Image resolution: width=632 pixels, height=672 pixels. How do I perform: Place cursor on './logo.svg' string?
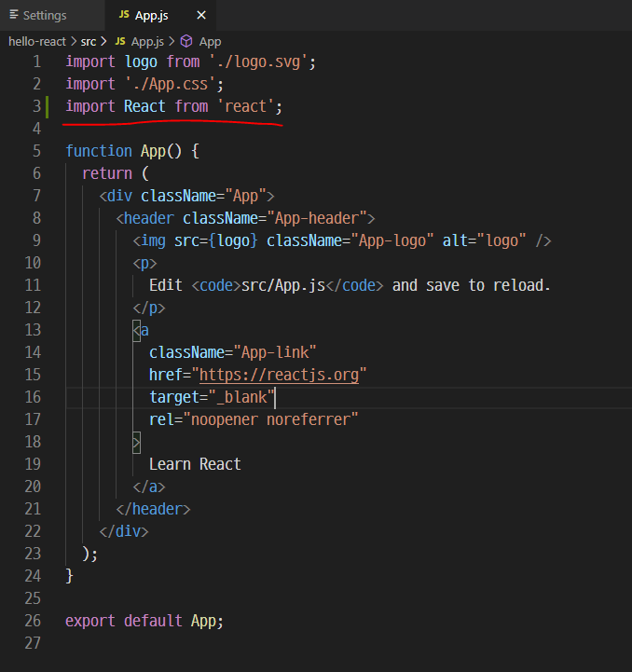[x=258, y=62]
